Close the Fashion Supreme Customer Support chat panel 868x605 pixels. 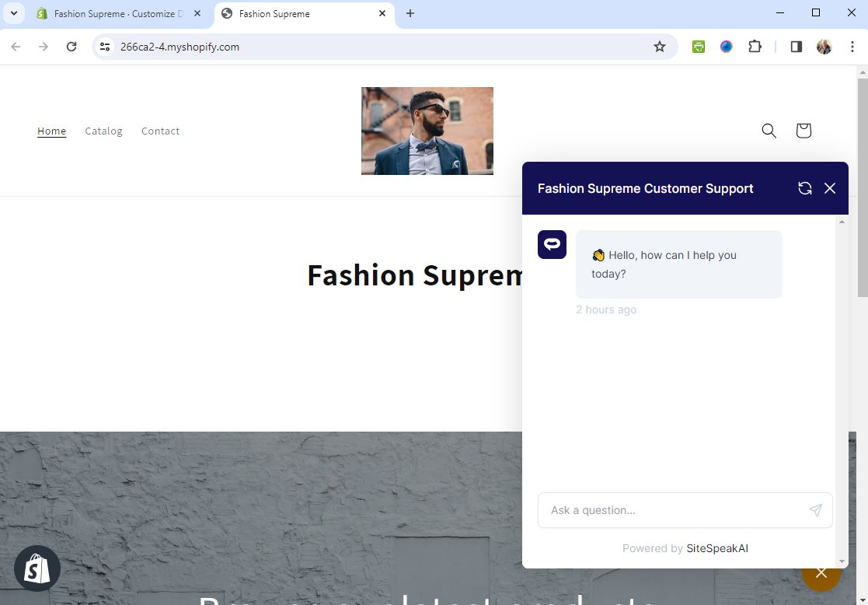pyautogui.click(x=830, y=188)
